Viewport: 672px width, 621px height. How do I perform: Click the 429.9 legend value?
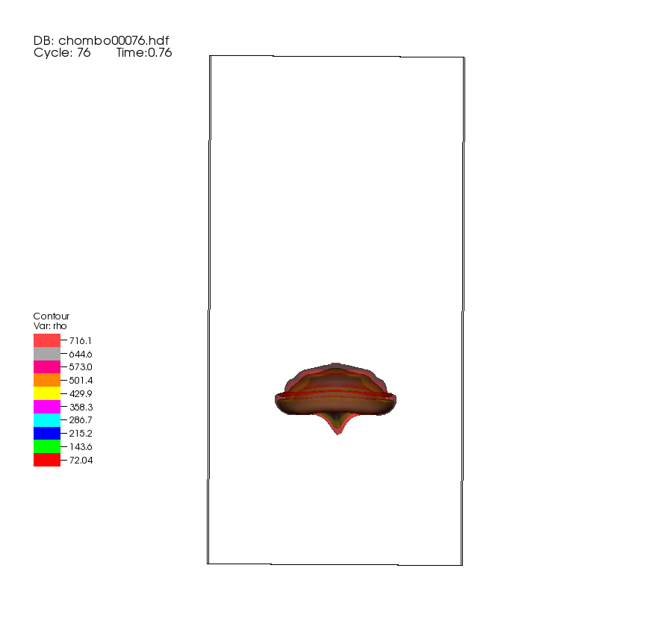[x=81, y=393]
